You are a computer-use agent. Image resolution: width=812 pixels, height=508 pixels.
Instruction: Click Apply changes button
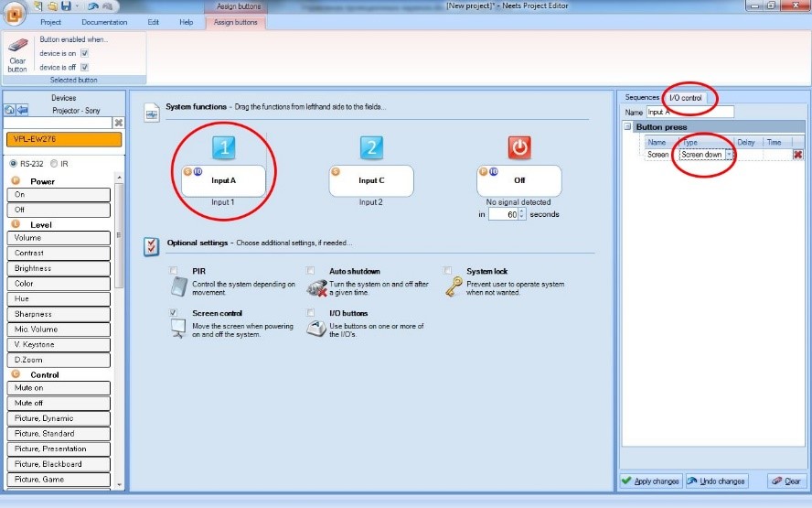[x=650, y=481]
